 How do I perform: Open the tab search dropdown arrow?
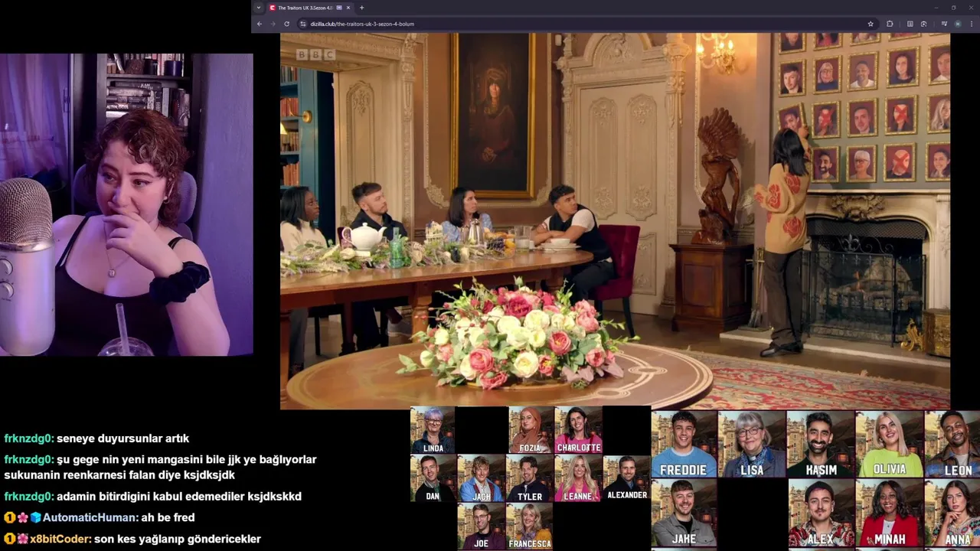coord(259,8)
